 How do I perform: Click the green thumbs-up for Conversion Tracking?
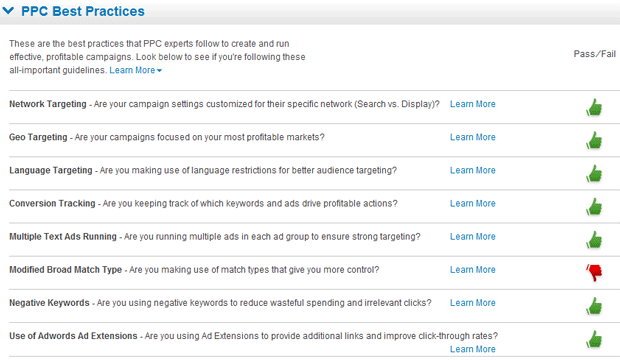point(594,207)
